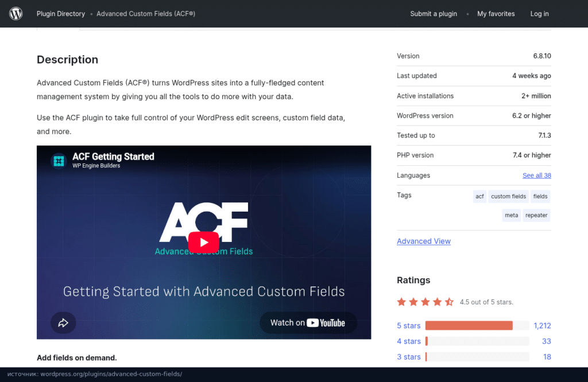Click the 33 four-star review count
This screenshot has height=382, width=588.
point(547,341)
